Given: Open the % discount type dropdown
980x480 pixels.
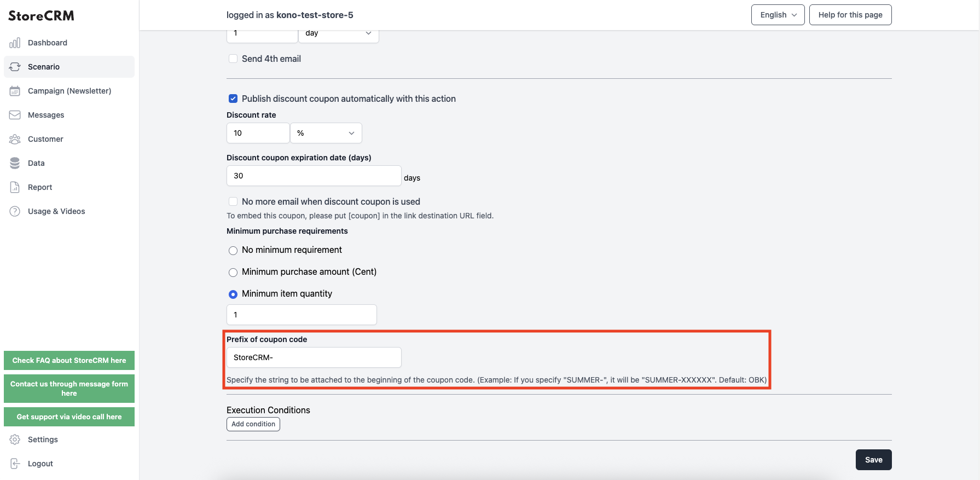Looking at the screenshot, I should [326, 133].
